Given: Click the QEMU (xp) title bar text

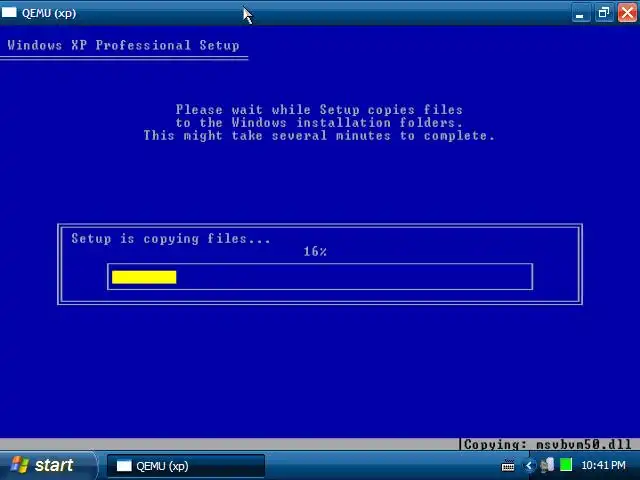Looking at the screenshot, I should point(49,13).
